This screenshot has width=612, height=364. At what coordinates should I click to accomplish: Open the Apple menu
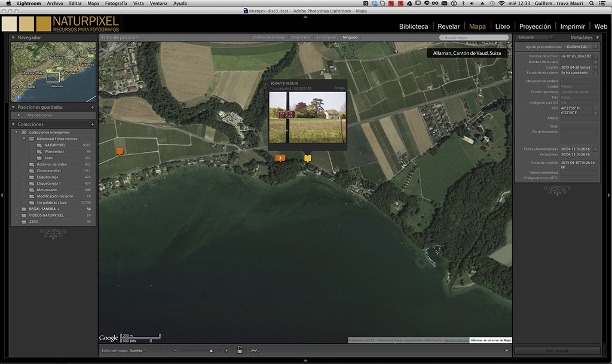click(x=8, y=3)
